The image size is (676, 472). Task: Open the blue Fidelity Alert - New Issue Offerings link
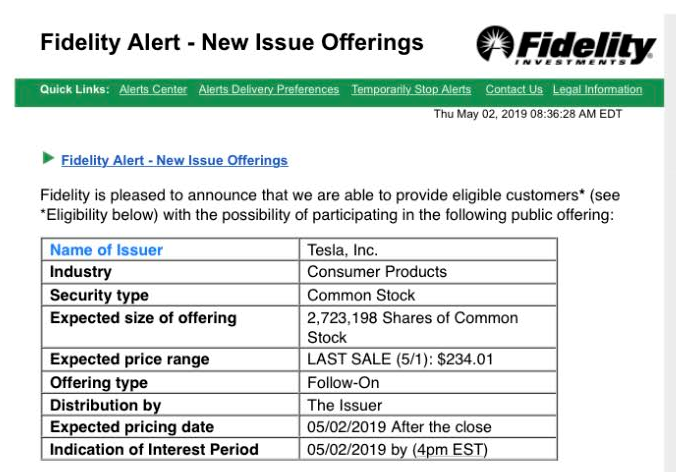click(x=174, y=160)
